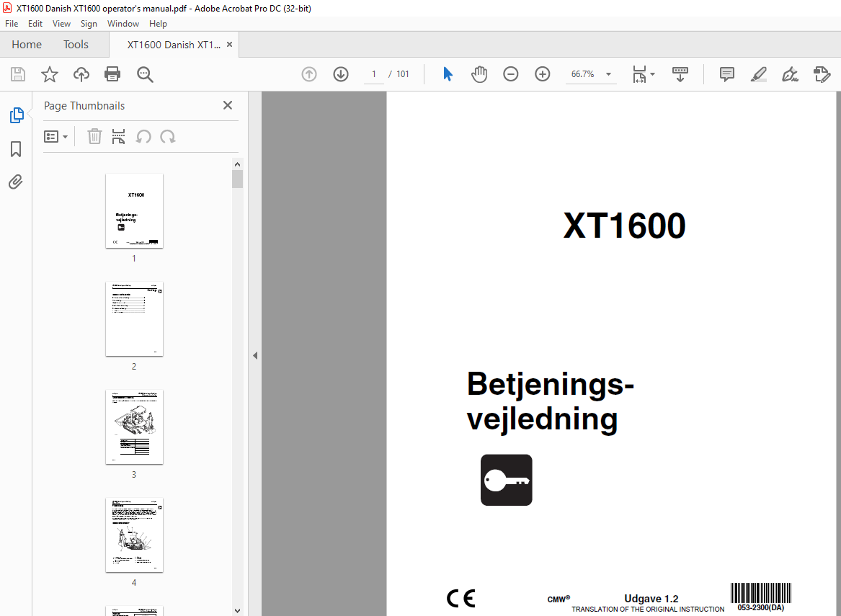
Task: Select the XT1600 Danish document tab
Action: 173,45
